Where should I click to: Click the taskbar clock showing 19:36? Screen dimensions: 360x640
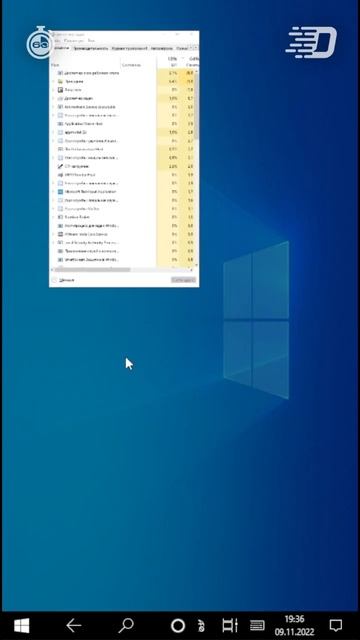(x=294, y=626)
